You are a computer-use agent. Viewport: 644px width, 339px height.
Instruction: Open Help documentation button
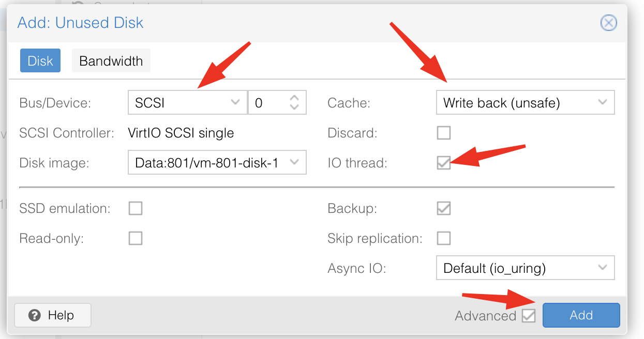53,315
